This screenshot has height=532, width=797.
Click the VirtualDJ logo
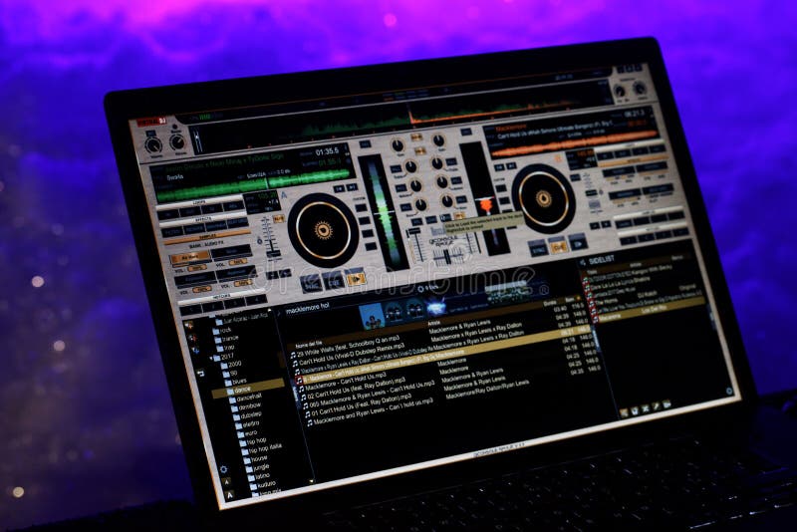click(x=152, y=122)
